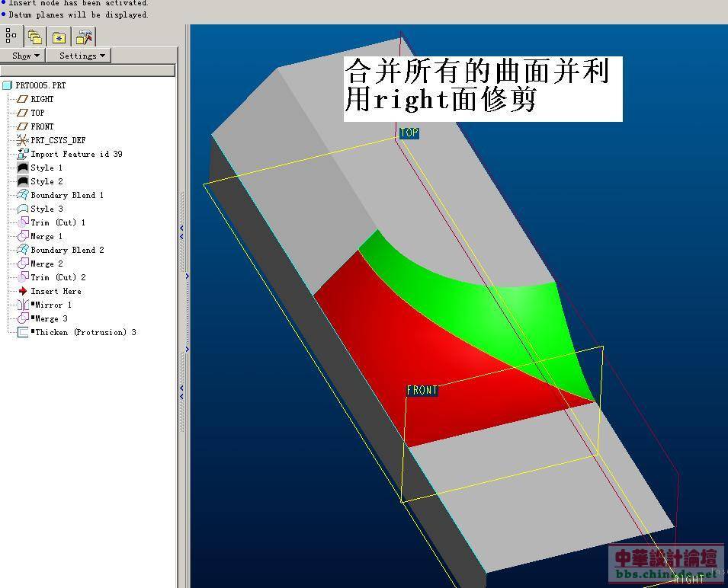Click the empty field below Show and Settings
Screen dimensions: 728x588
(88, 70)
